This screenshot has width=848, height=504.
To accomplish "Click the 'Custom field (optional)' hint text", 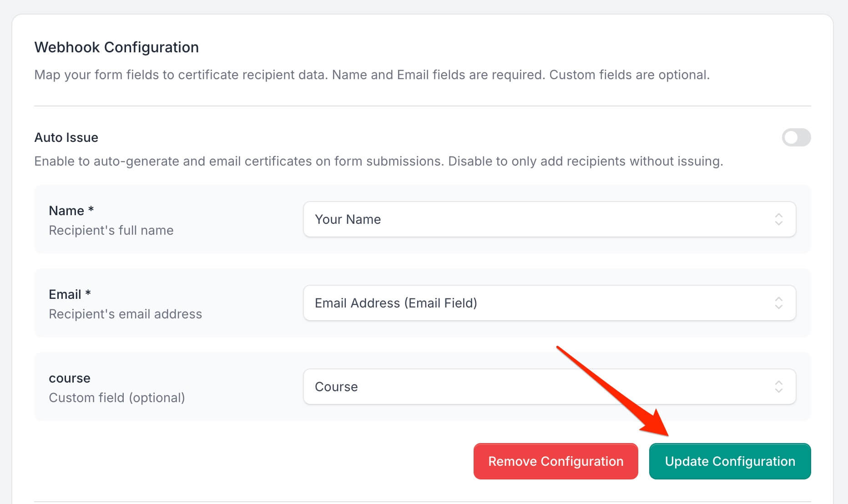I will pos(117,398).
